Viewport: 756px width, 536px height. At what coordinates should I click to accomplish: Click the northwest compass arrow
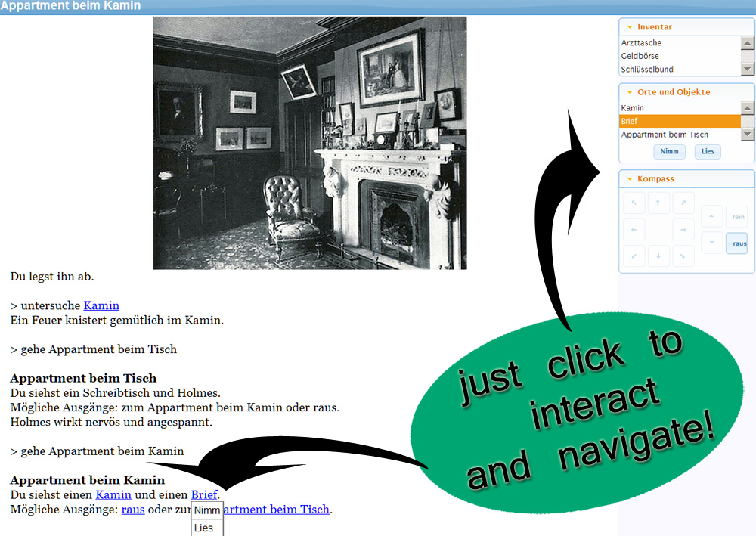(634, 203)
